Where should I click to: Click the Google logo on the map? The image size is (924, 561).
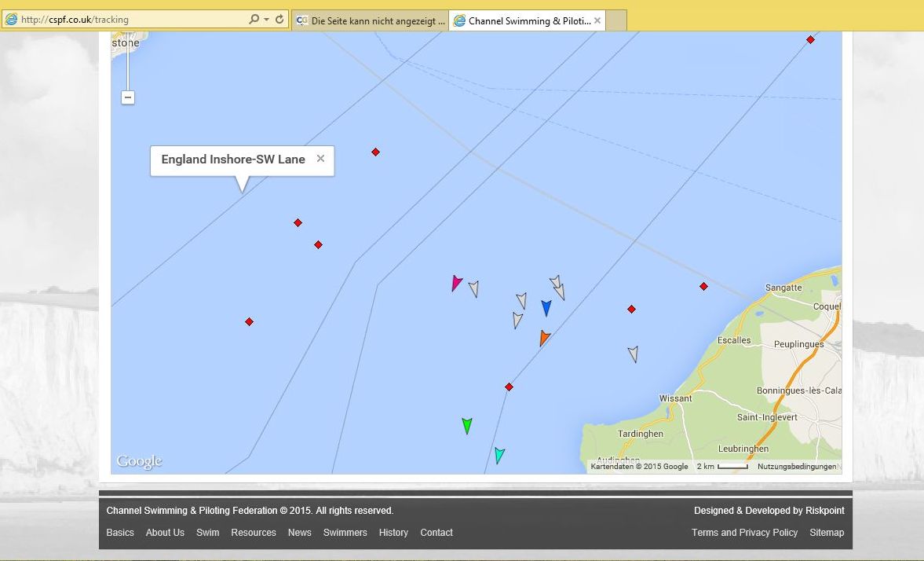[139, 460]
